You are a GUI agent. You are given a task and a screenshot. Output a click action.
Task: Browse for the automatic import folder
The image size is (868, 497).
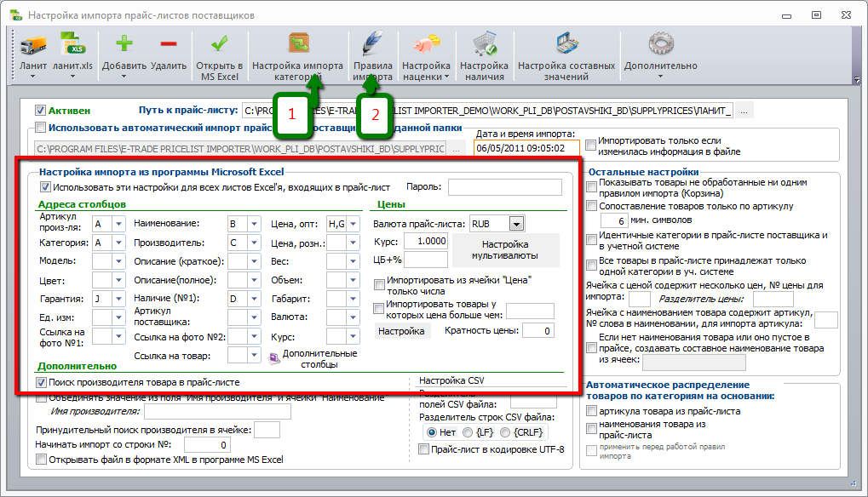[x=456, y=149]
